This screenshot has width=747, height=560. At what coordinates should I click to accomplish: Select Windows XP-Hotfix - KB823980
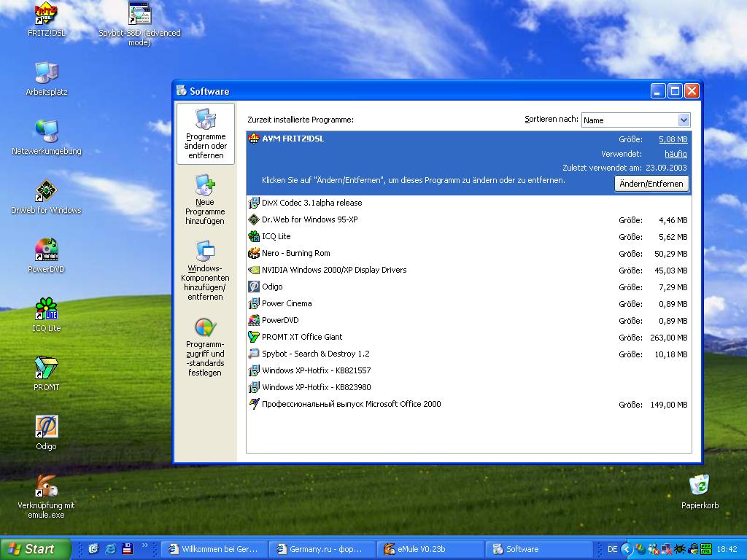469,387
